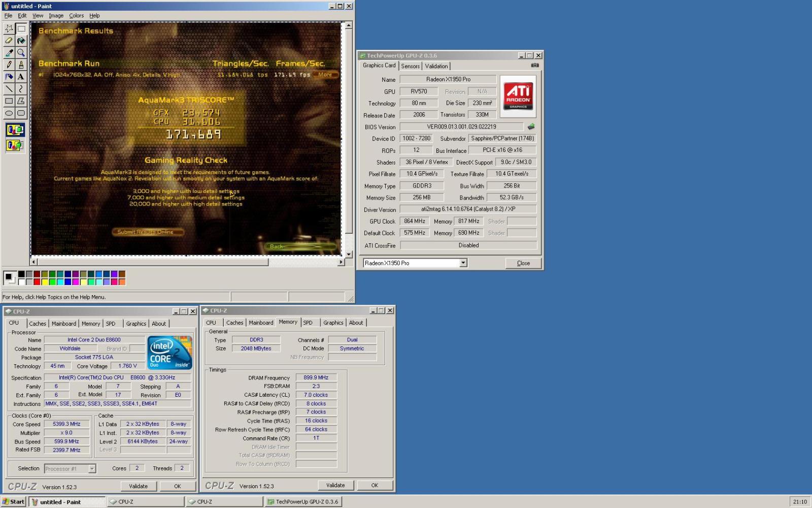Image resolution: width=812 pixels, height=508 pixels.
Task: Enable opaque selection mode in Paint toolbox
Action: (x=15, y=130)
